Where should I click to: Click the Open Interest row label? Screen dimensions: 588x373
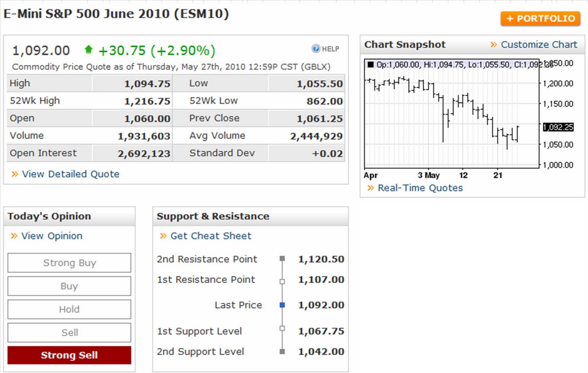tap(43, 153)
